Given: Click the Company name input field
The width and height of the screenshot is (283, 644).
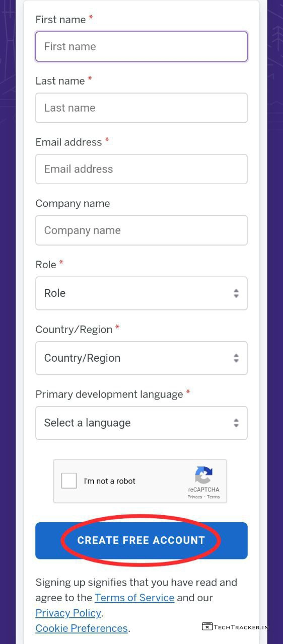Looking at the screenshot, I should (x=141, y=230).
